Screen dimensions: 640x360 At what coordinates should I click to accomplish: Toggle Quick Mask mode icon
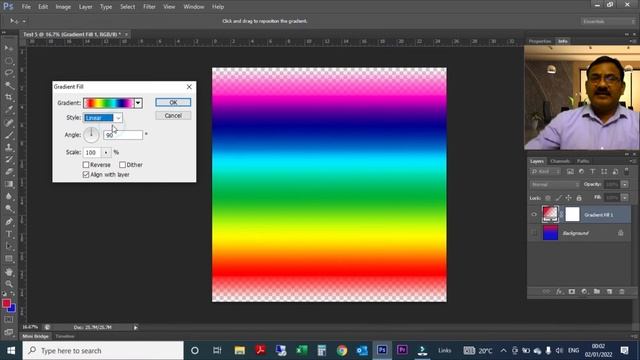(9, 320)
